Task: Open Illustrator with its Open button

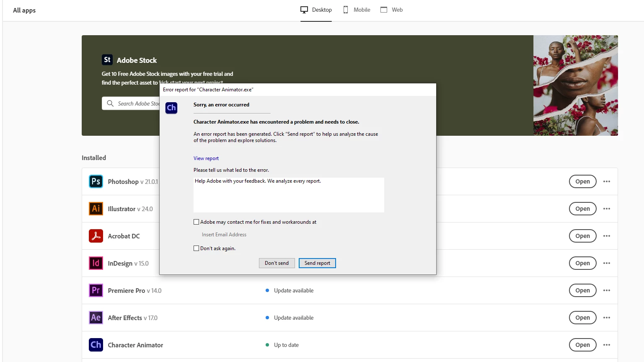Action: click(x=582, y=209)
